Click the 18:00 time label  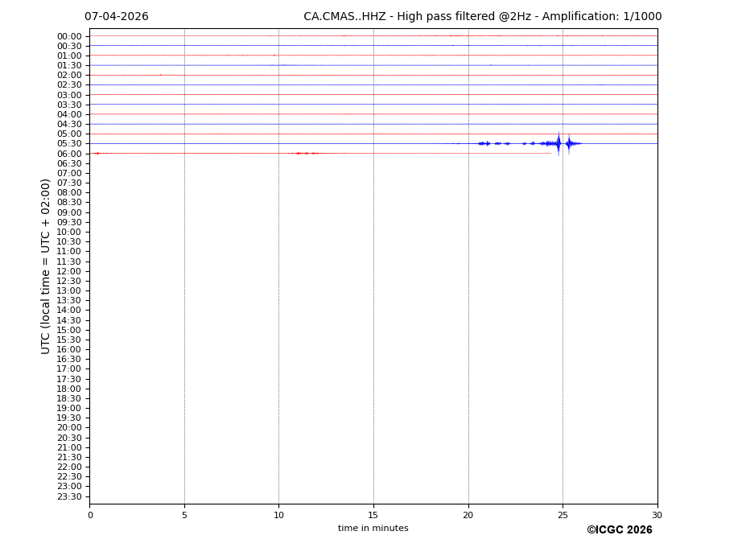[69, 389]
